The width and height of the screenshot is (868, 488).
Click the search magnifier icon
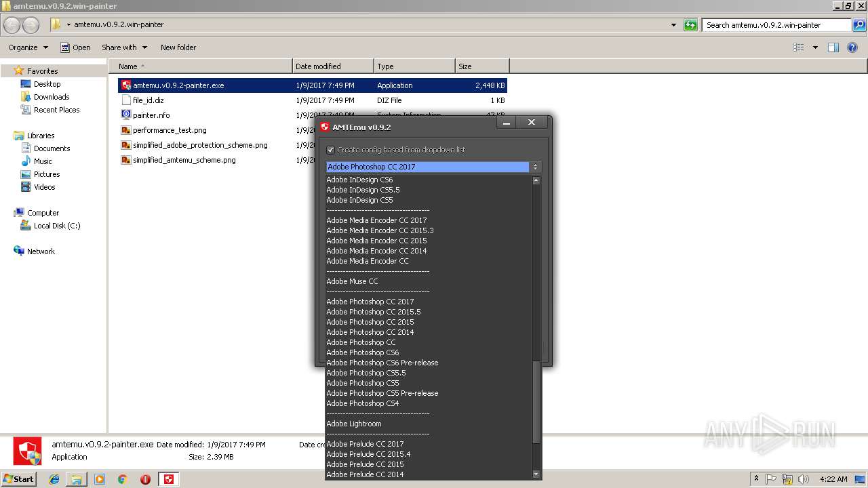[859, 25]
